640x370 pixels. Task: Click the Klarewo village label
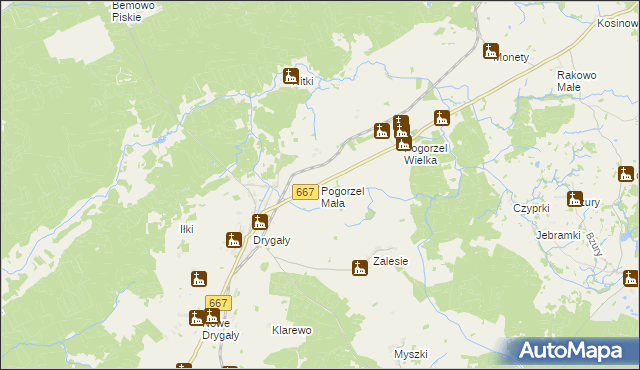292,330
